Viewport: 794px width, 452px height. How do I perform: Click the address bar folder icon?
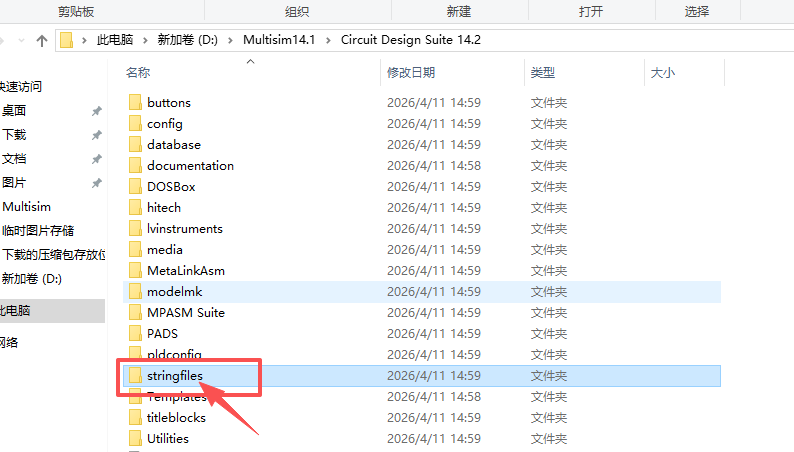pyautogui.click(x=66, y=40)
